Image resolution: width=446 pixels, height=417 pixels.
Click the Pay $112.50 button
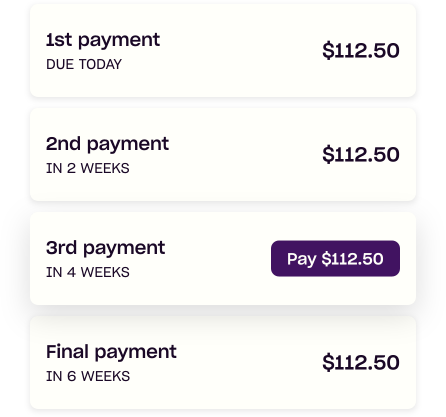[x=335, y=258]
